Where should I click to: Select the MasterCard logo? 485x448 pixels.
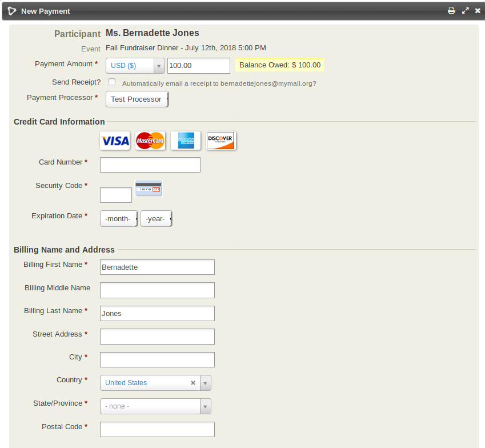pyautogui.click(x=150, y=141)
